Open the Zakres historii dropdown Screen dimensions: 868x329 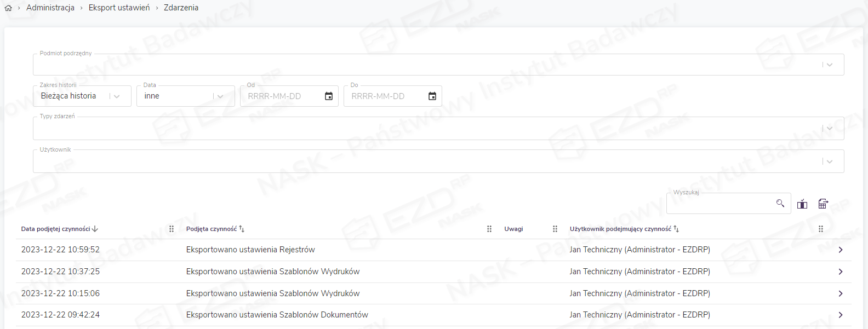tap(116, 96)
